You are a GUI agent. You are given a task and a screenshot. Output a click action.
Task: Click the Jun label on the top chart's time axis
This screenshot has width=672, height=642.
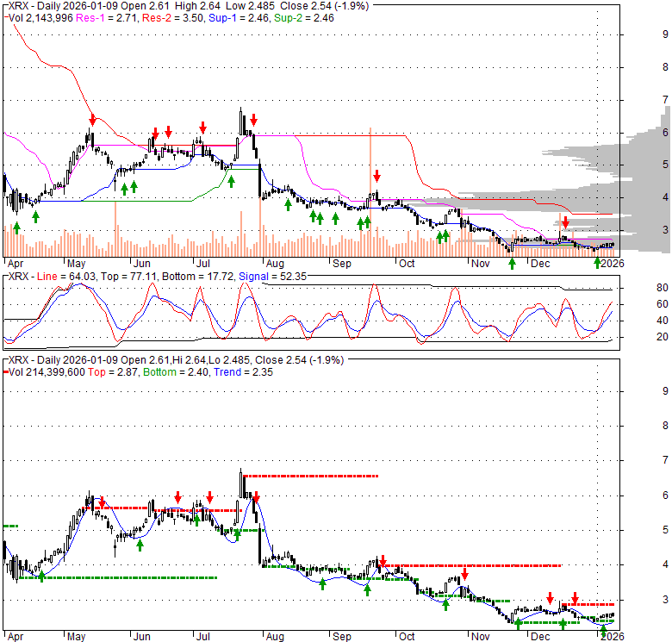(142, 263)
